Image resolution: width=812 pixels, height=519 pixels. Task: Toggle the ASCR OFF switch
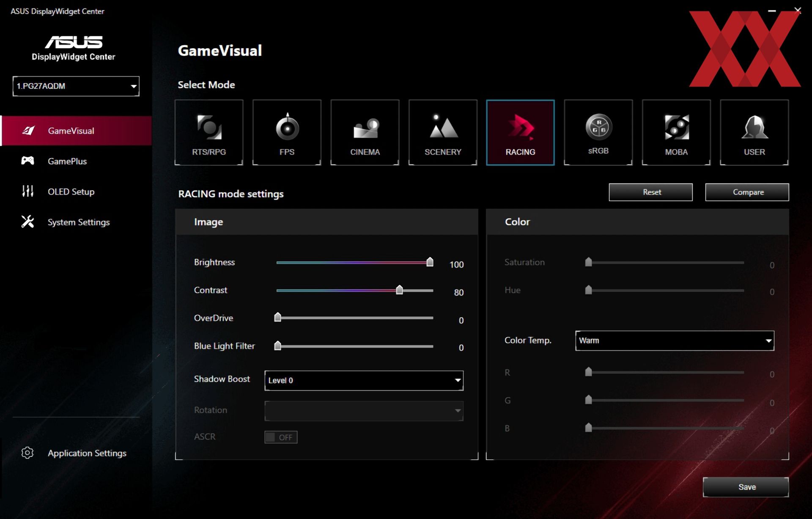coord(281,437)
